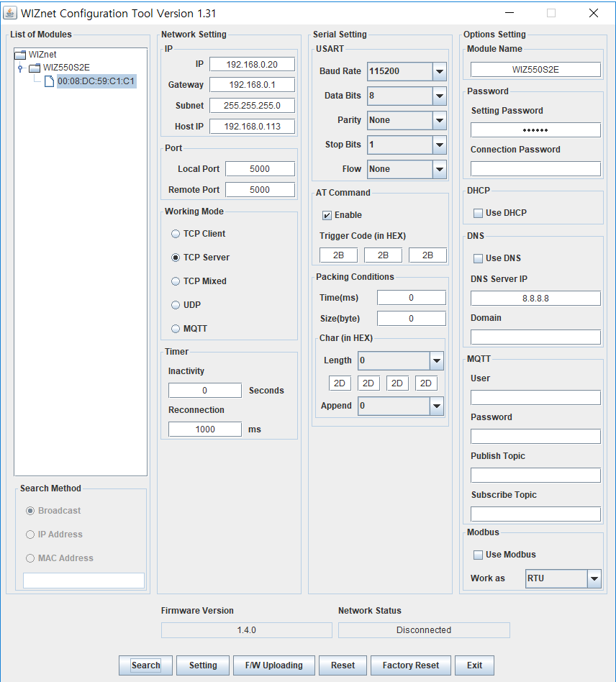Collapse the WIZ550S2E tree node handle
This screenshot has width=616, height=682.
[x=20, y=68]
